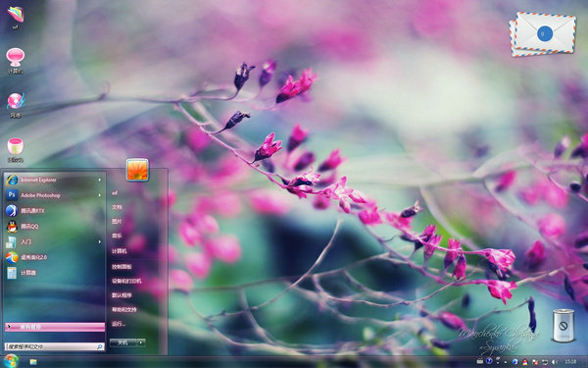Expand the Internet Explorer submenu arrow
588x368 pixels.
tap(100, 180)
